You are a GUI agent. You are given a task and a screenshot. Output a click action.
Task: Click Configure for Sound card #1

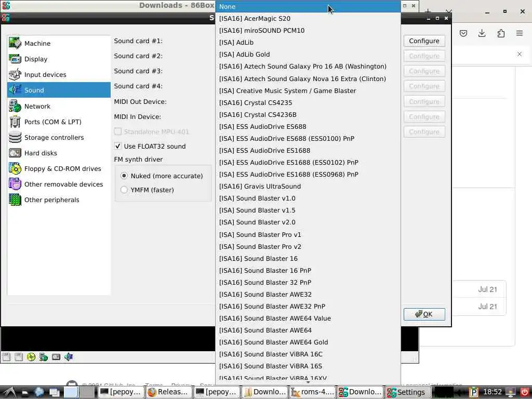(x=424, y=41)
